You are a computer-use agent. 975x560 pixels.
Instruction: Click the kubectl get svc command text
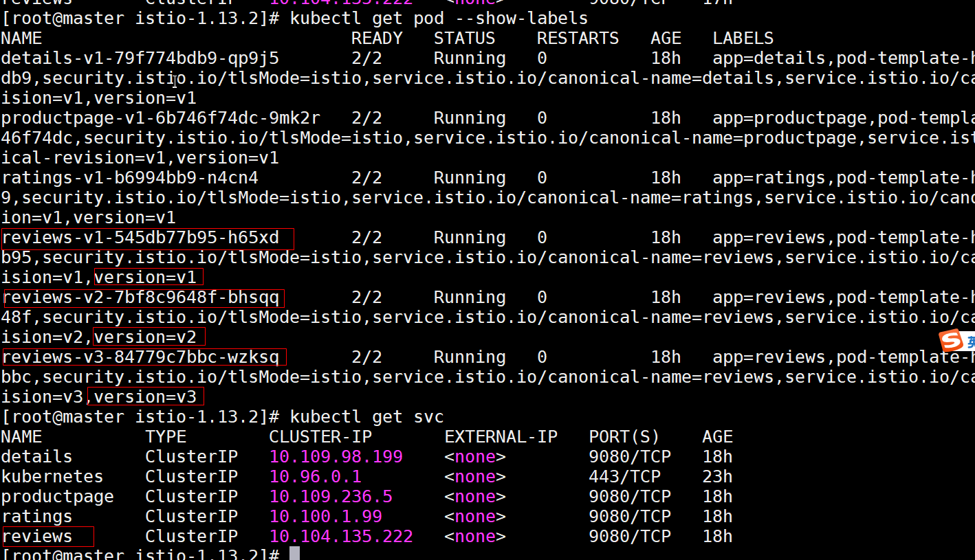366,417
